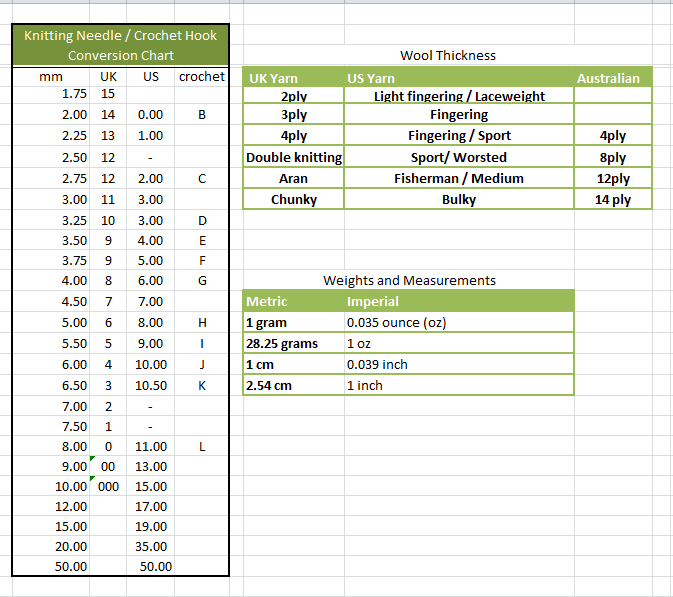Click the crochet hook cell 'F'
673x597 pixels.
coord(202,261)
